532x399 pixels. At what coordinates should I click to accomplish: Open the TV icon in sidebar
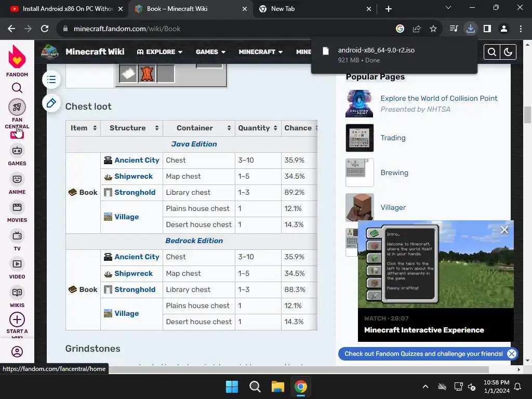17,235
